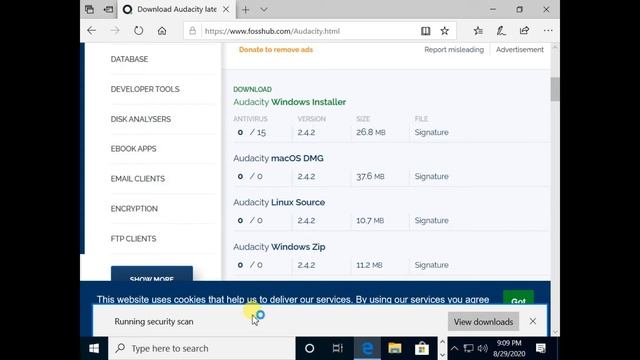640x360 pixels.
Task: Open the Add notes pen icon
Action: click(501, 31)
